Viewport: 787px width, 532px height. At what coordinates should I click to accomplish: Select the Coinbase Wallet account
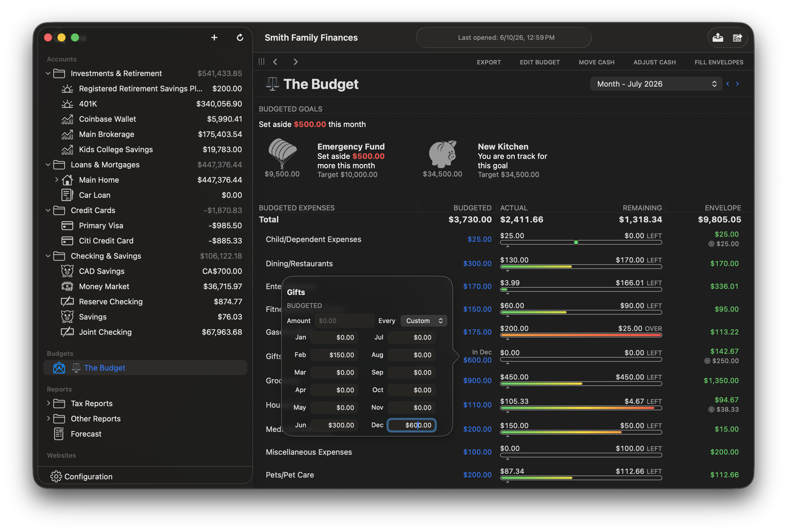pos(151,119)
